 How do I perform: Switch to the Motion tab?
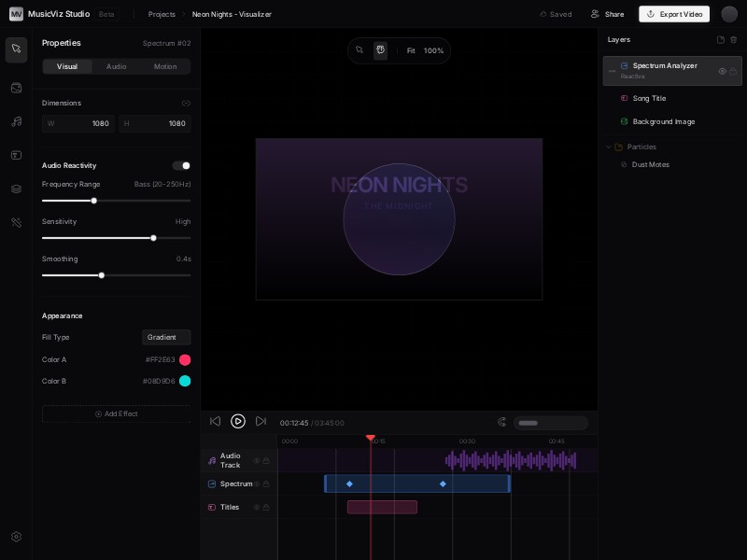point(165,66)
